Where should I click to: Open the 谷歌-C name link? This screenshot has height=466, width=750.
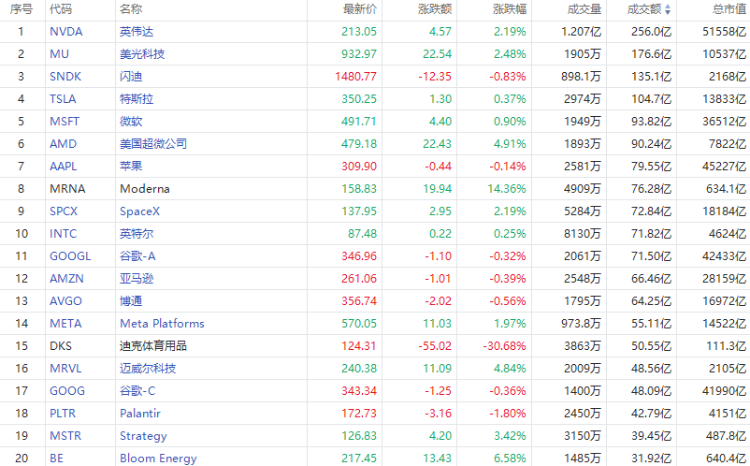[x=138, y=391]
